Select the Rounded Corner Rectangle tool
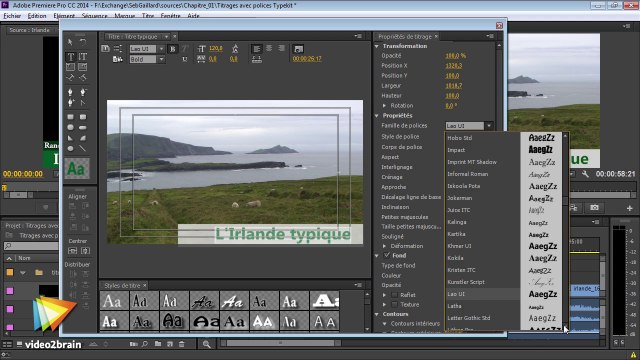 click(83, 117)
